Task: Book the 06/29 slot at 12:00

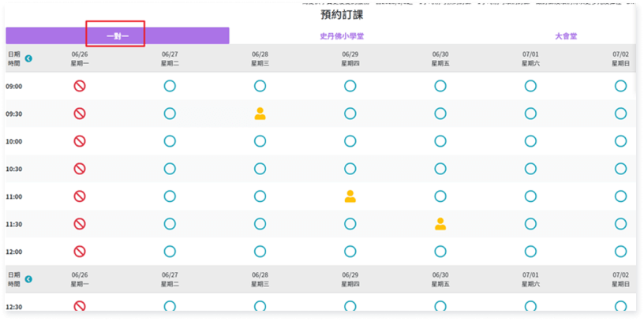Action: [x=350, y=252]
